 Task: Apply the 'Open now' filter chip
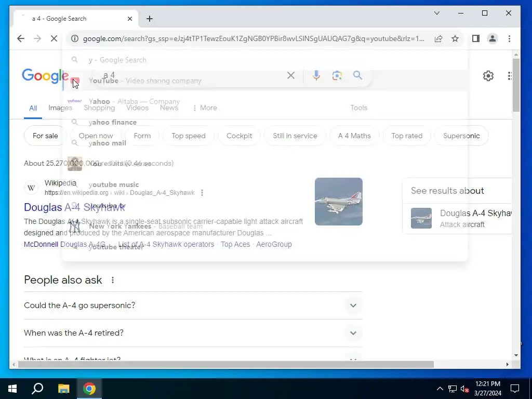click(x=96, y=136)
